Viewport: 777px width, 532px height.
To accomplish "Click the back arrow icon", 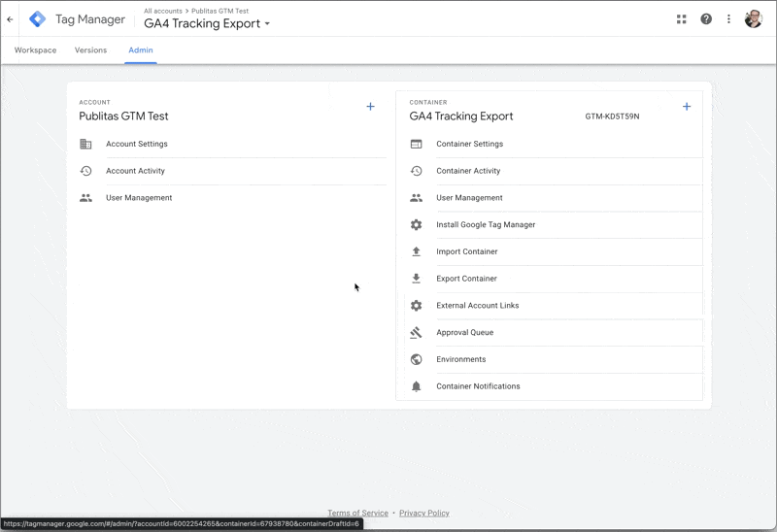I will (x=10, y=19).
